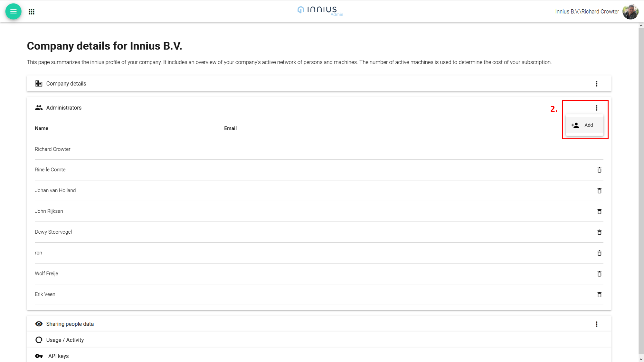This screenshot has width=644, height=362.
Task: Click the Company details for Innius B.V. heading
Action: (104, 46)
